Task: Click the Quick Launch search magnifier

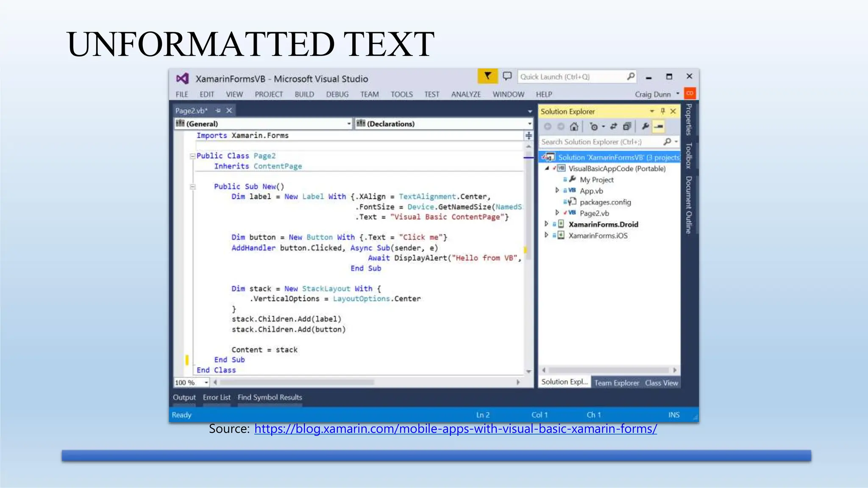Action: coord(631,76)
